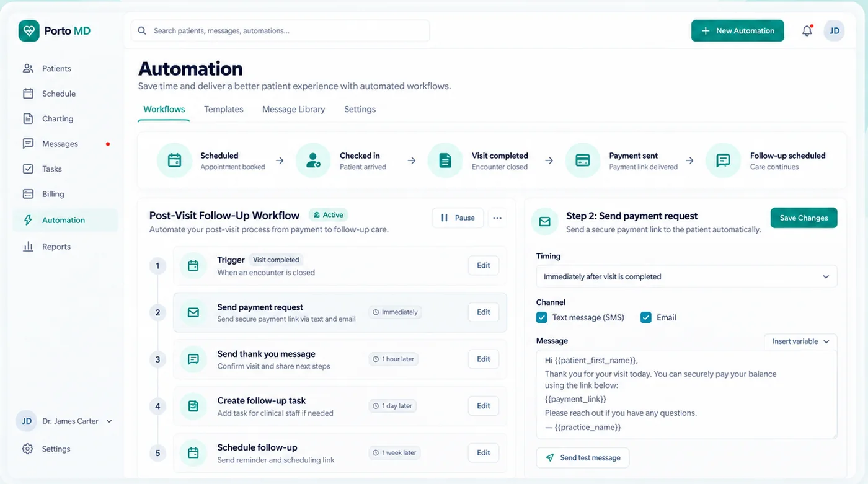Edit the Trigger step

[484, 265]
